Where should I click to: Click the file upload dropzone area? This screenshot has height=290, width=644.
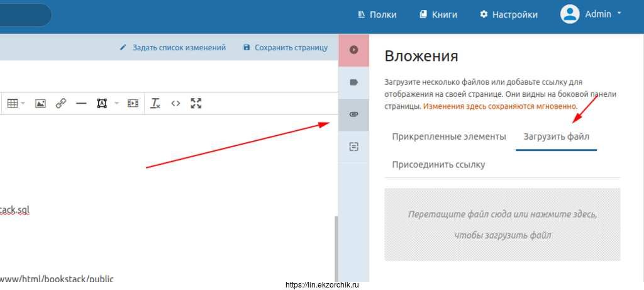502,225
